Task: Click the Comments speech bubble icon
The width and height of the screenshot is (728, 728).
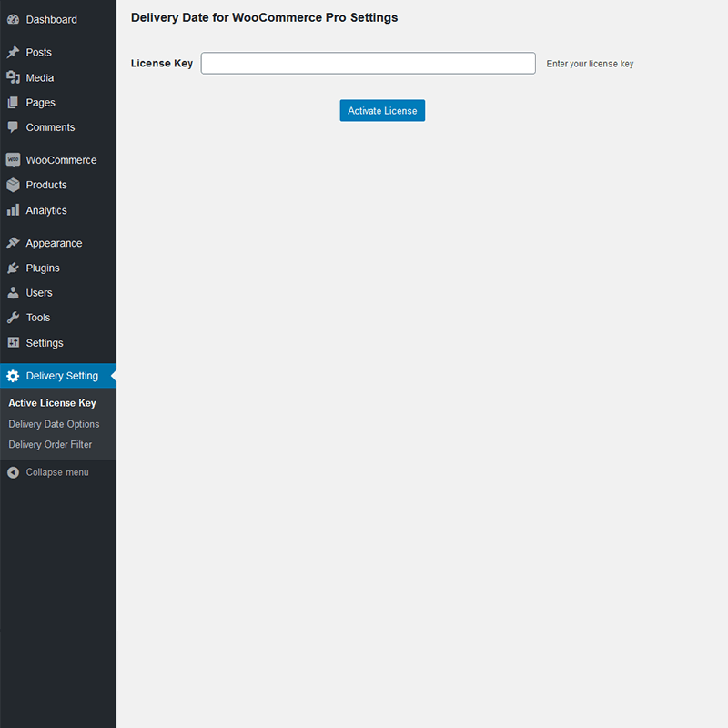Action: (x=13, y=127)
